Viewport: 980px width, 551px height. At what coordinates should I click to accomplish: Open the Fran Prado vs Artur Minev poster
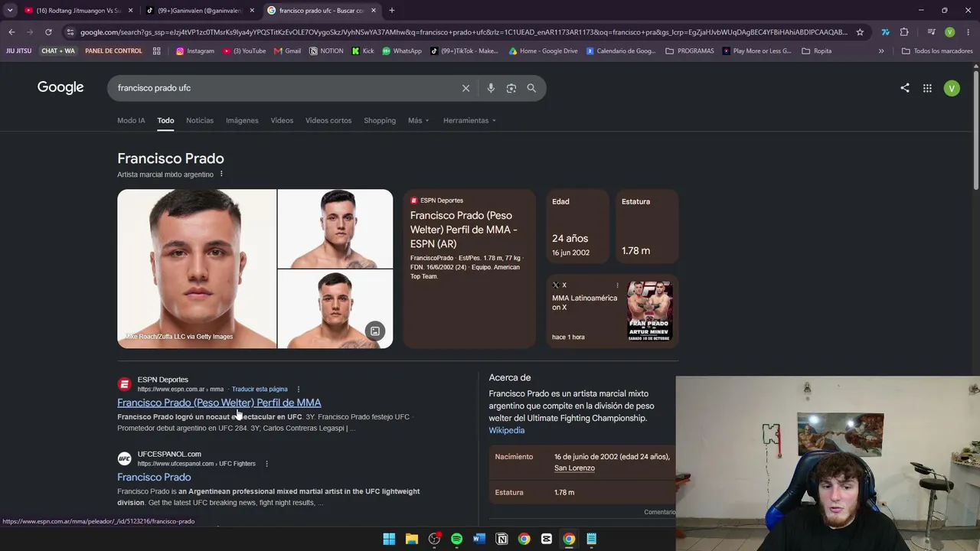[650, 311]
